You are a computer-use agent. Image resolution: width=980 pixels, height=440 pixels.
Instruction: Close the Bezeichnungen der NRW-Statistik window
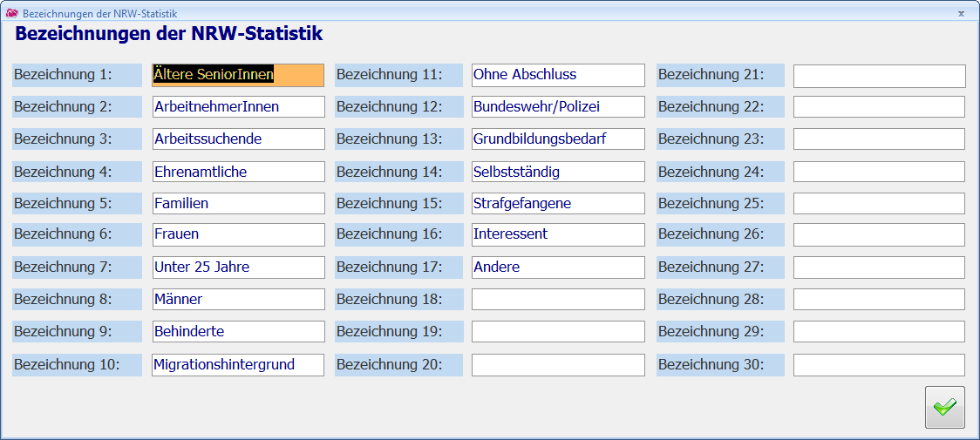[x=961, y=14]
